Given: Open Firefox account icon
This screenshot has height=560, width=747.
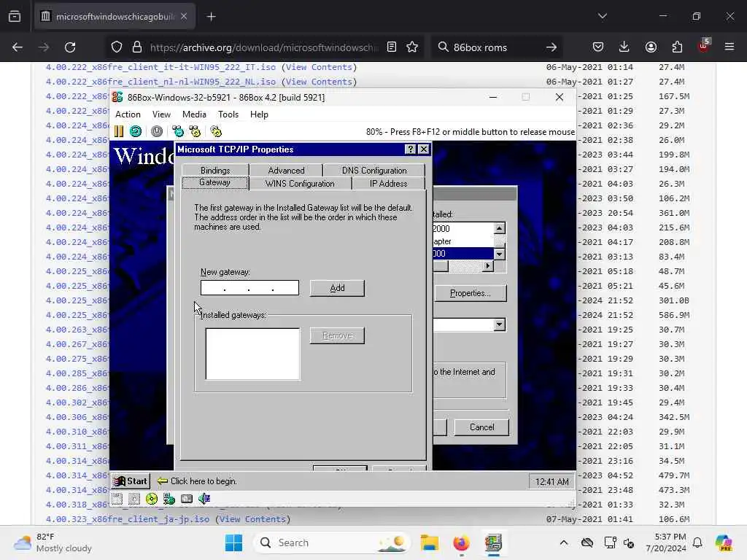Looking at the screenshot, I should click(651, 47).
